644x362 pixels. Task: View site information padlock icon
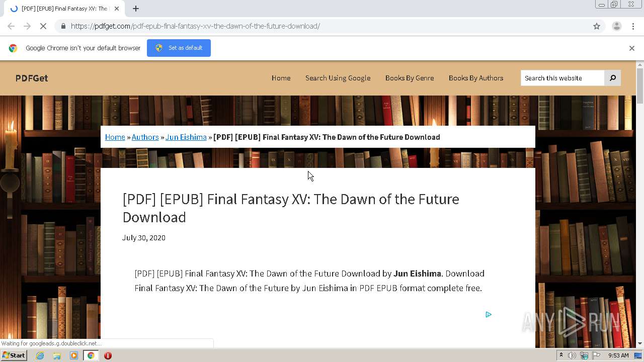(63, 26)
